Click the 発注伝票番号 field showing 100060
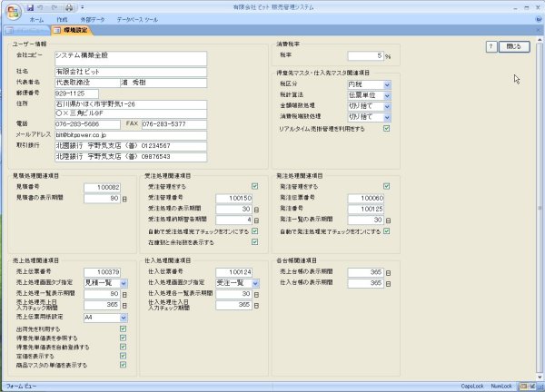Image resolution: width=545 pixels, height=392 pixels. coord(366,198)
